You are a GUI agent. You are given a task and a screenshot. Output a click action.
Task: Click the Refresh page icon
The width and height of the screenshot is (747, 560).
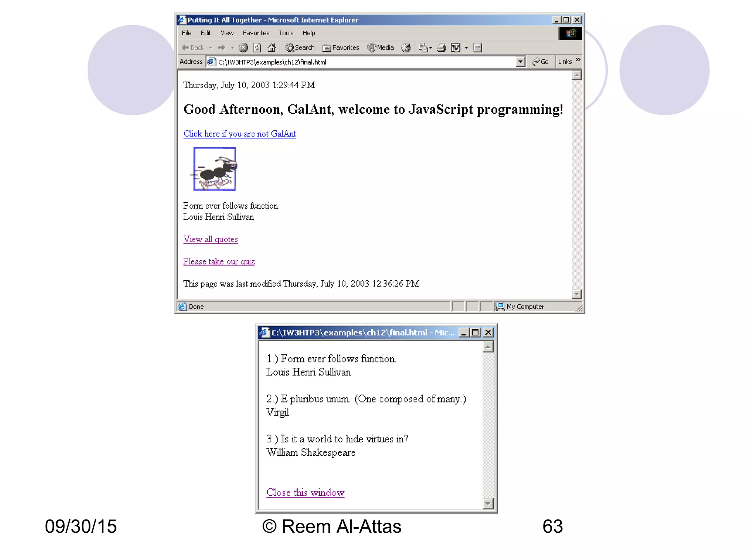(258, 48)
